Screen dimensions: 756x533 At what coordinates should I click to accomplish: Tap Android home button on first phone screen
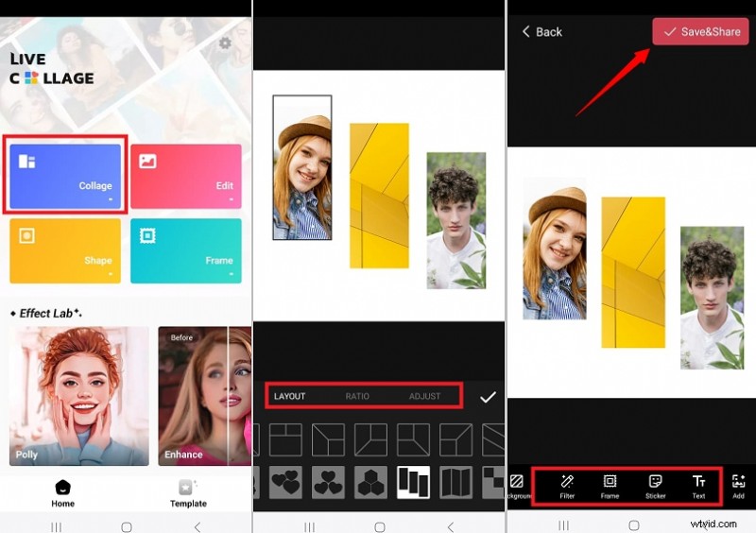[x=127, y=527]
